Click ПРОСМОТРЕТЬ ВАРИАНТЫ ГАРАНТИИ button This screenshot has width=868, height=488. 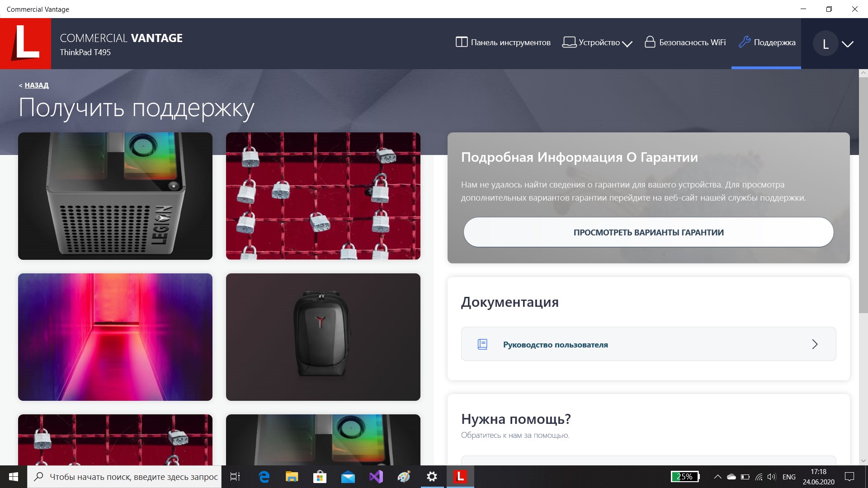[x=648, y=232]
